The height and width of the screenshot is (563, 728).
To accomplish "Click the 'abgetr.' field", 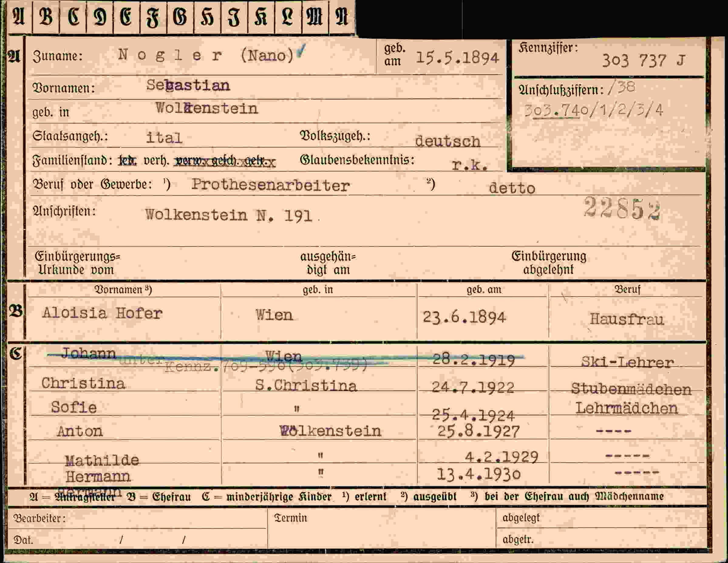I will 602,538.
